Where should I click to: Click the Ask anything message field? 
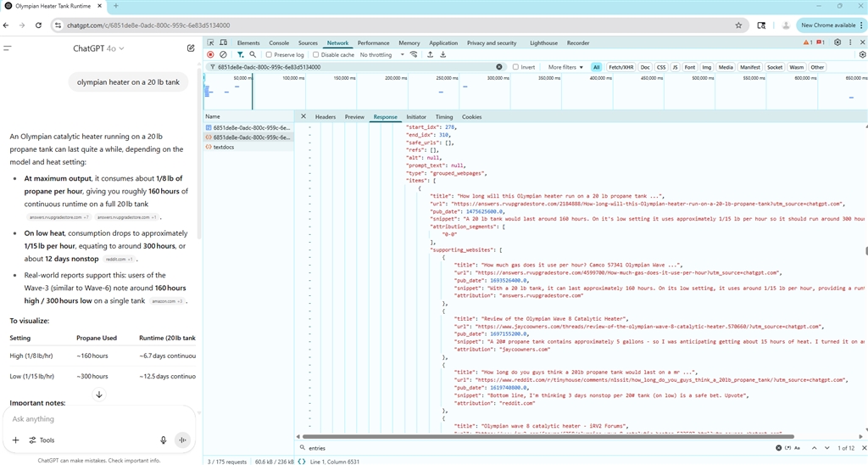(98, 419)
